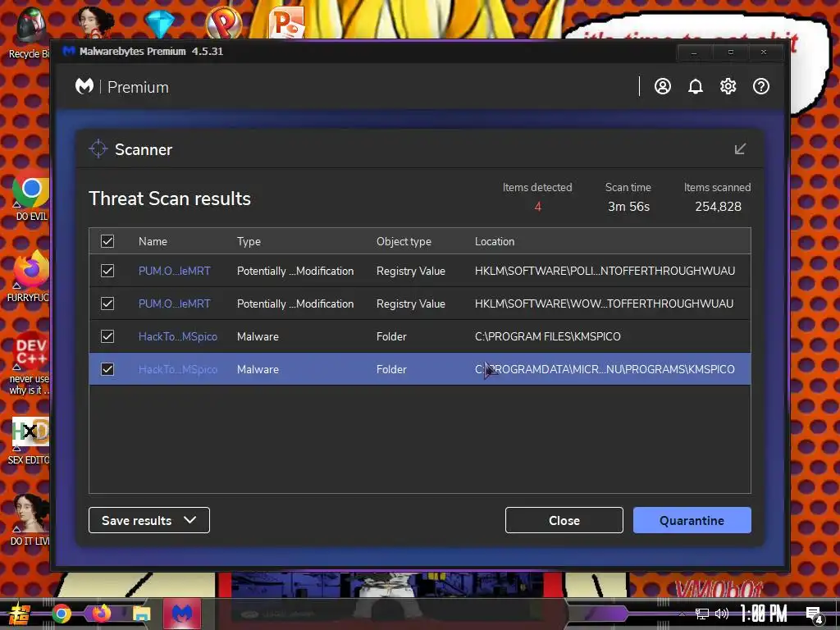
Task: Open PUM.O...leMRT link in WOW row
Action: point(174,304)
